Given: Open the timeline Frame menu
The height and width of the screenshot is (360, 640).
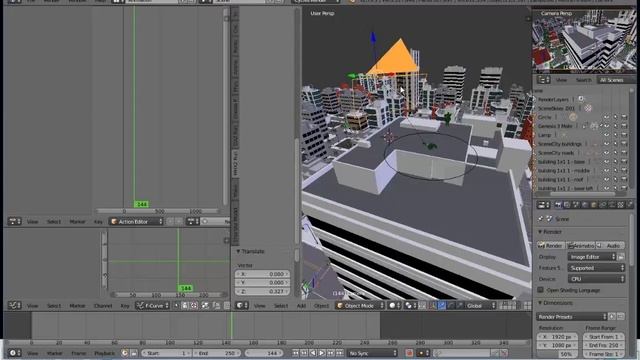Looking at the screenshot, I should tap(78, 353).
